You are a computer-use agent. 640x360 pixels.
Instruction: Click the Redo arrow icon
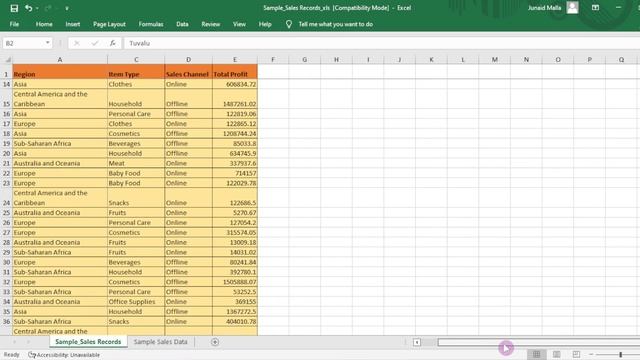coord(48,8)
